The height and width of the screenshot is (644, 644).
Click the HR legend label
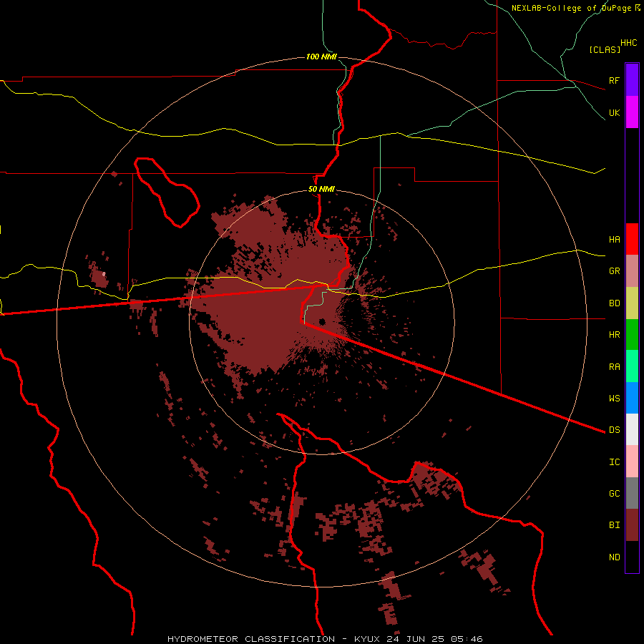coord(615,335)
